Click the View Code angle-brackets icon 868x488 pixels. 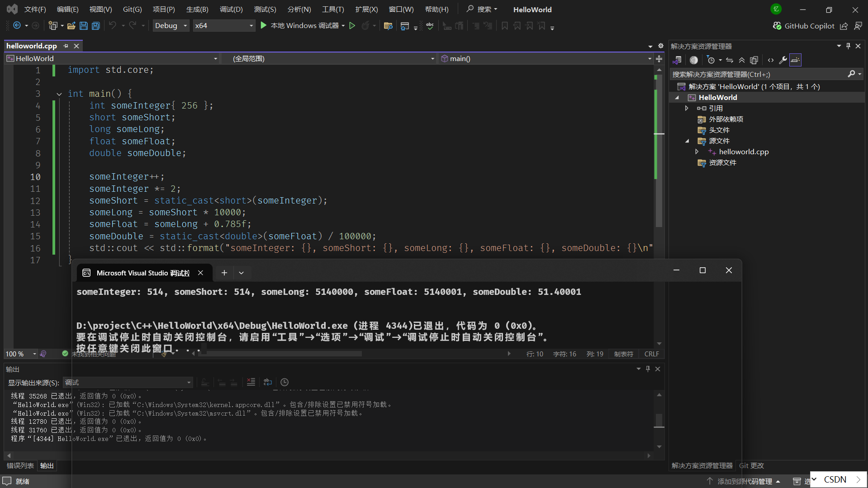[x=771, y=60]
